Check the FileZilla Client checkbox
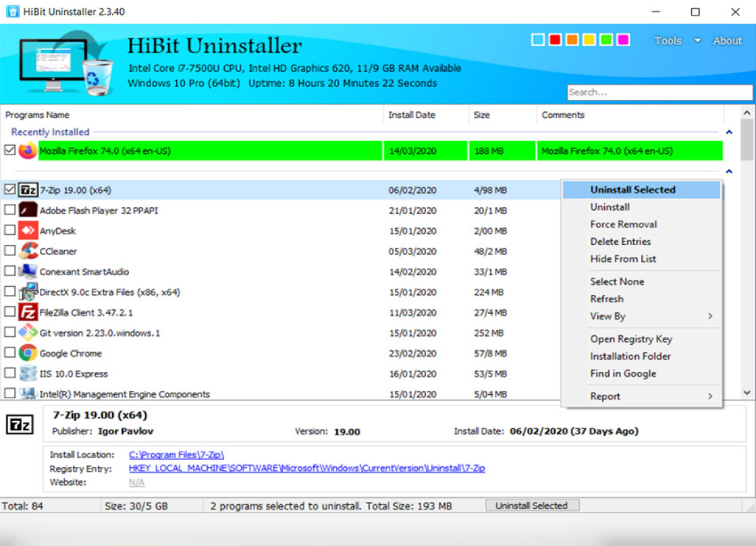This screenshot has height=546, width=756. (9, 311)
